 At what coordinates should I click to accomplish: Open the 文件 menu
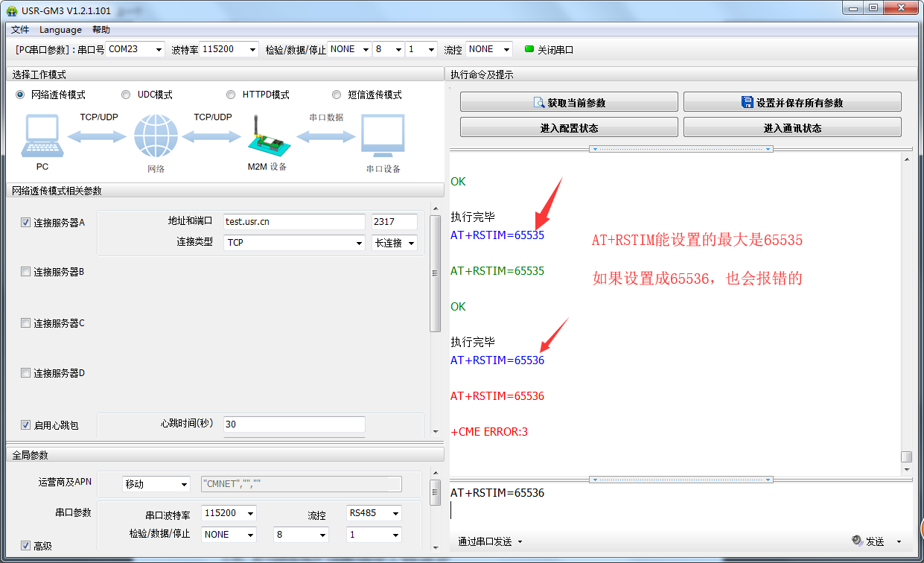click(x=20, y=30)
